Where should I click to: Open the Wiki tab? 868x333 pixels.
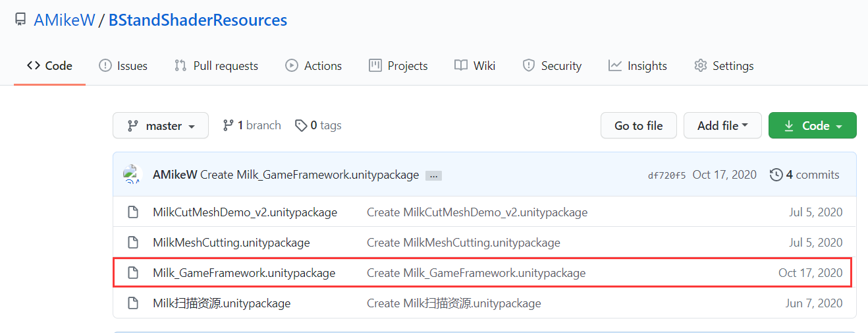click(x=475, y=66)
